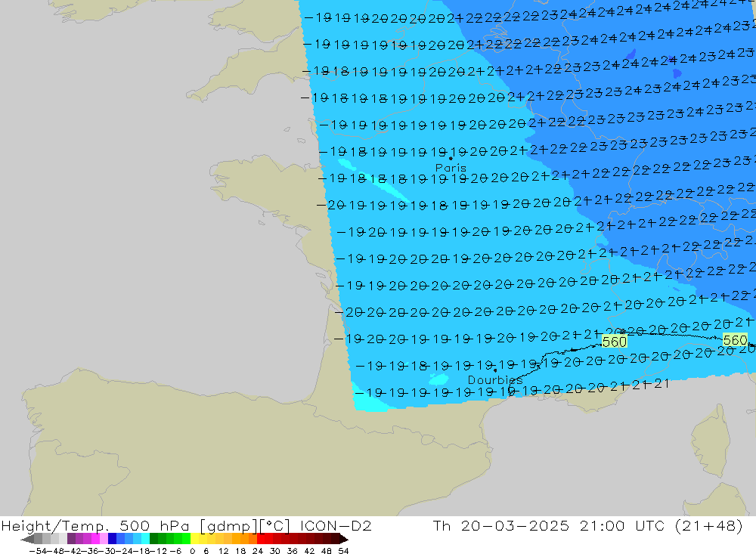This screenshot has width=756, height=554.
Task: Click the 21:00 UTC time text
Action: (621, 525)
